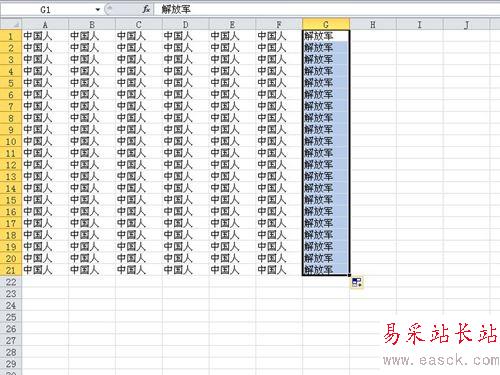
Task: Click cell G5 with 解放军
Action: (326, 83)
